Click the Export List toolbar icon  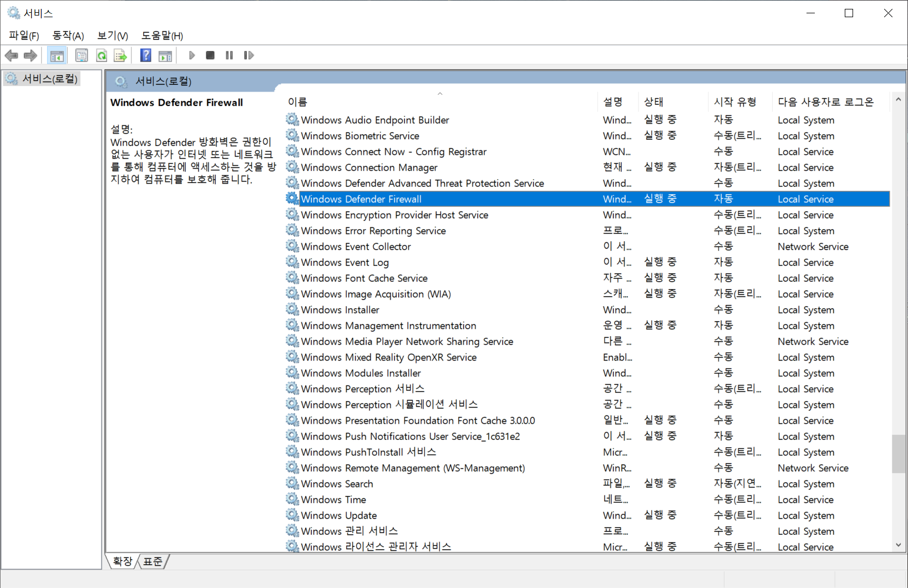click(120, 55)
